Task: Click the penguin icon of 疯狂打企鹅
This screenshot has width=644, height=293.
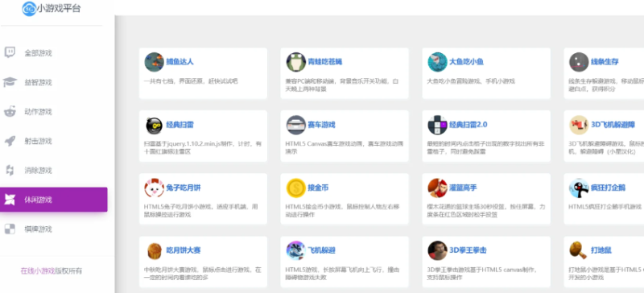Action: point(579,188)
